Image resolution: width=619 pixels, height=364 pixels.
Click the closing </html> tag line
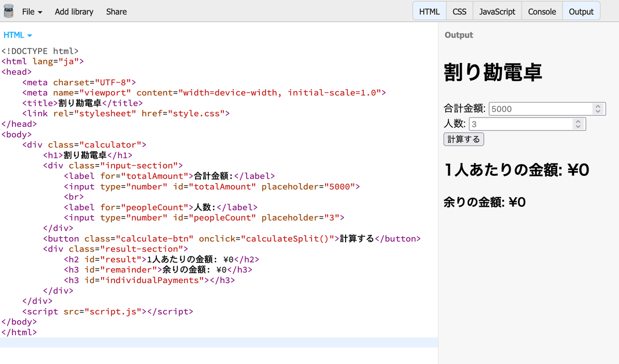coord(19,333)
